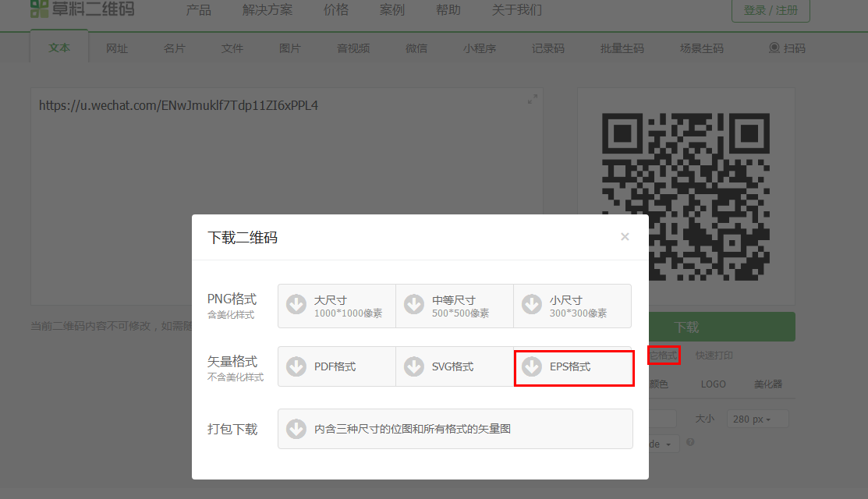
Task: Open the 案例 page
Action: (x=392, y=10)
